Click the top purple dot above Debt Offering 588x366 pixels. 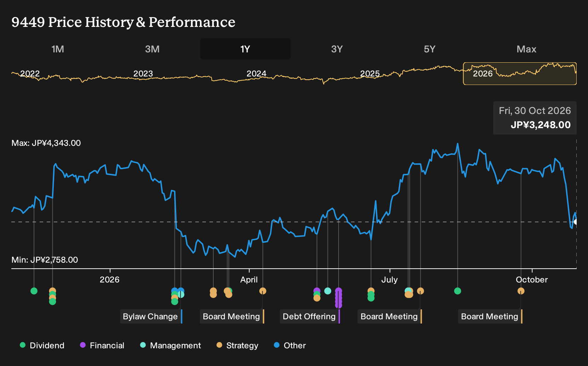coord(339,291)
